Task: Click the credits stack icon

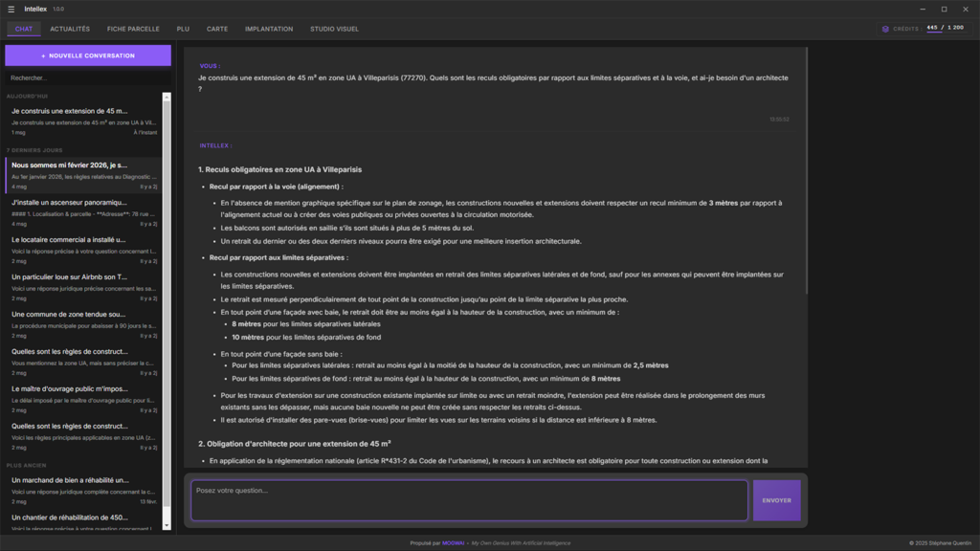Action: click(885, 29)
